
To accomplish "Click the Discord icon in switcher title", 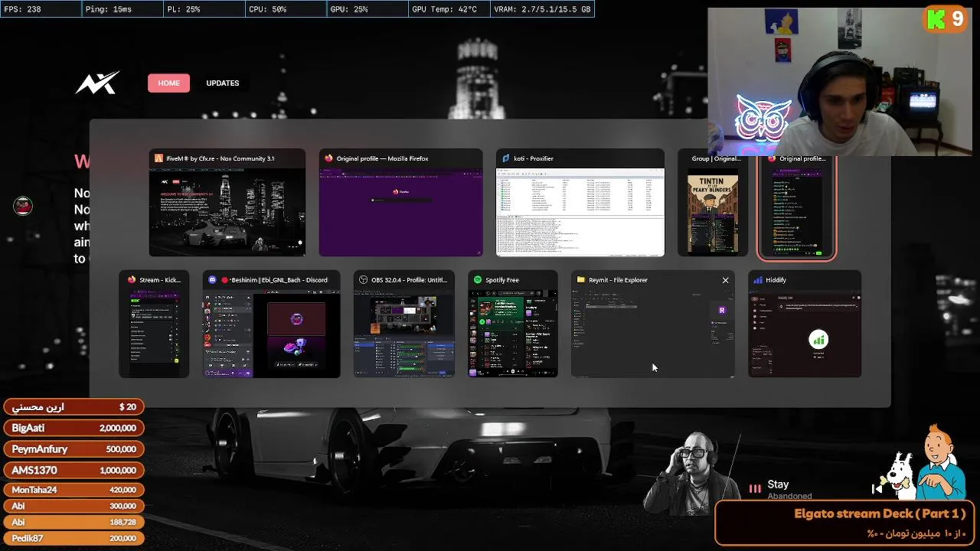I will [x=213, y=280].
